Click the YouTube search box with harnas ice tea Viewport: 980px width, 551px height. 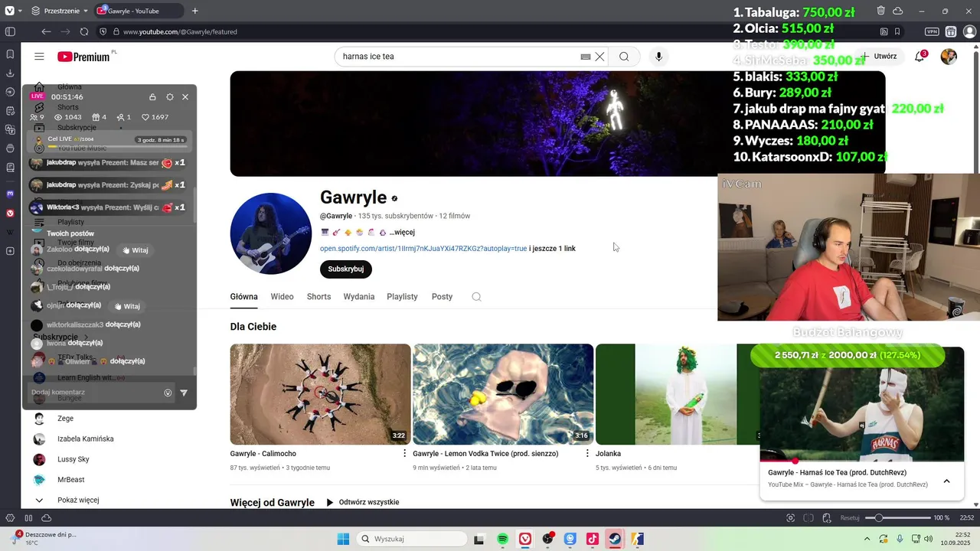[458, 57]
